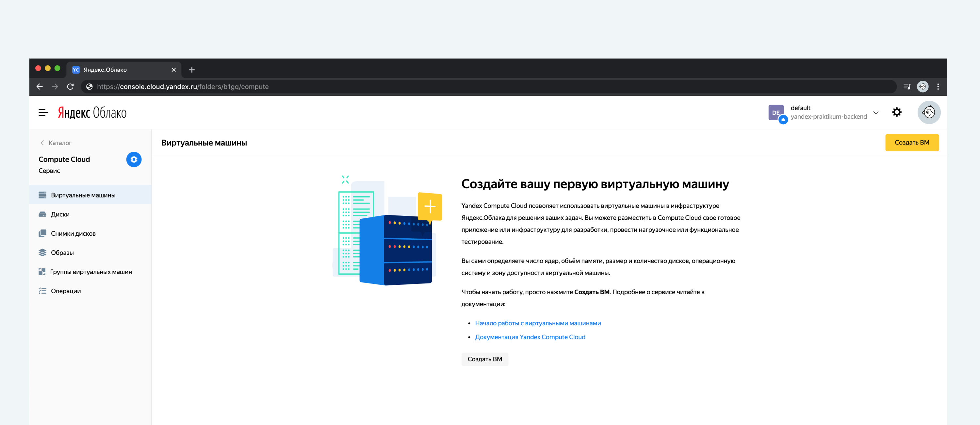Click the Виртуальные машины page heading
This screenshot has width=980, height=425.
coord(204,143)
